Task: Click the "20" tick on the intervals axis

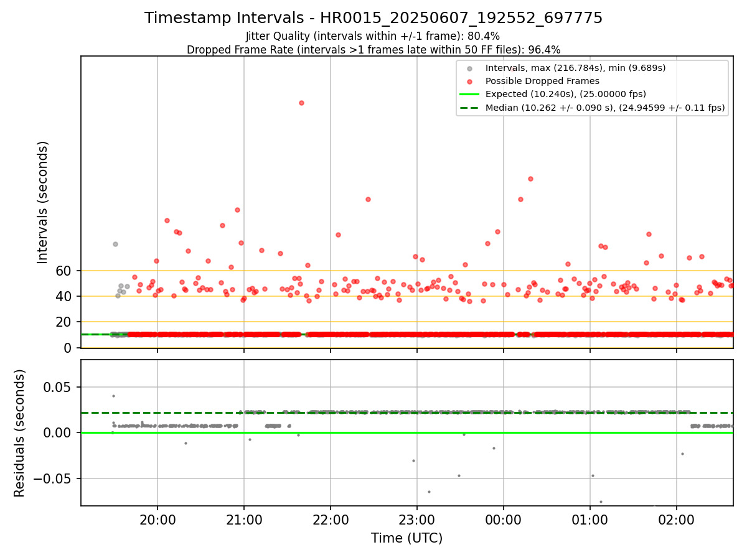Action: [65, 322]
